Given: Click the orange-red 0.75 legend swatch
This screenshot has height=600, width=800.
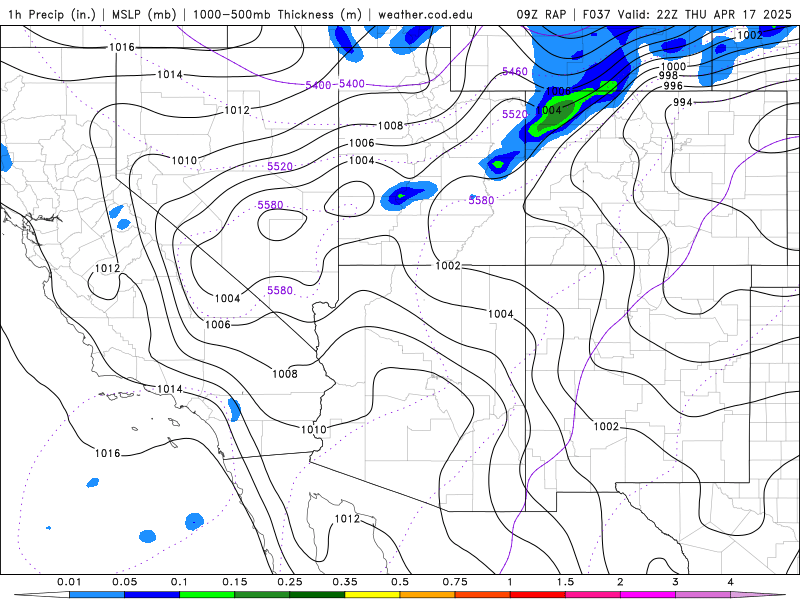Looking at the screenshot, I should [x=483, y=595].
